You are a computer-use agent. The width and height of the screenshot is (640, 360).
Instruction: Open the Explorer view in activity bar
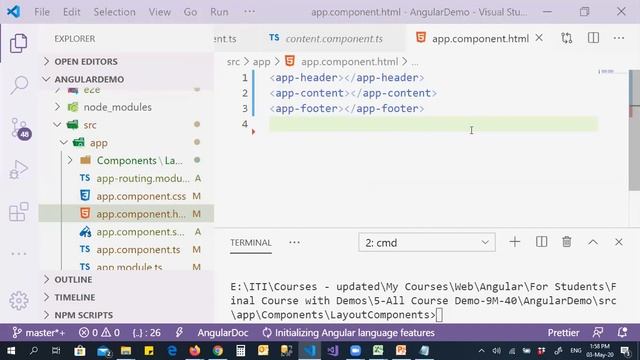pos(19,43)
